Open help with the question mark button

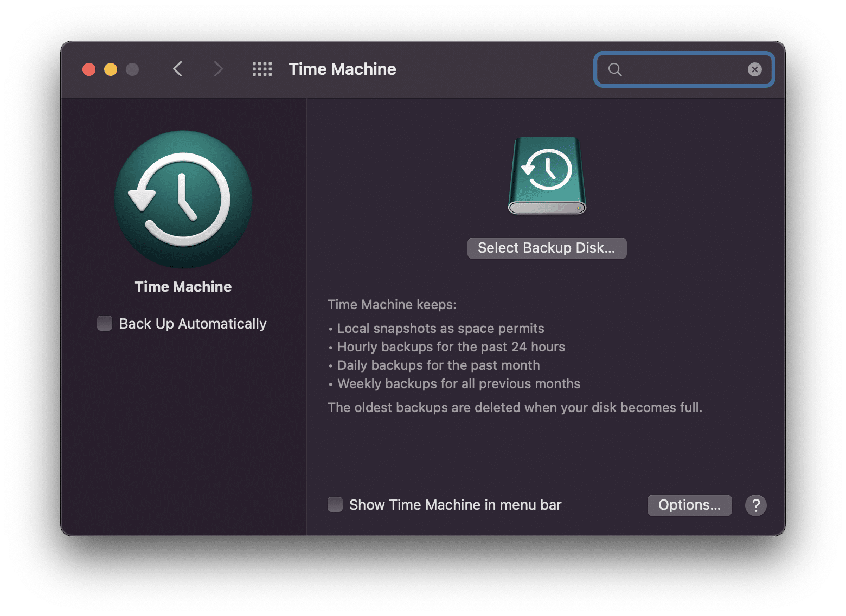click(755, 505)
